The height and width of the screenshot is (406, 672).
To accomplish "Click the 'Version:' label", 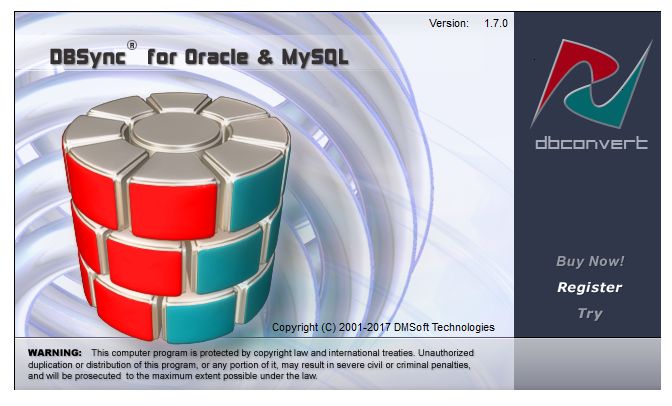I will [x=449, y=23].
